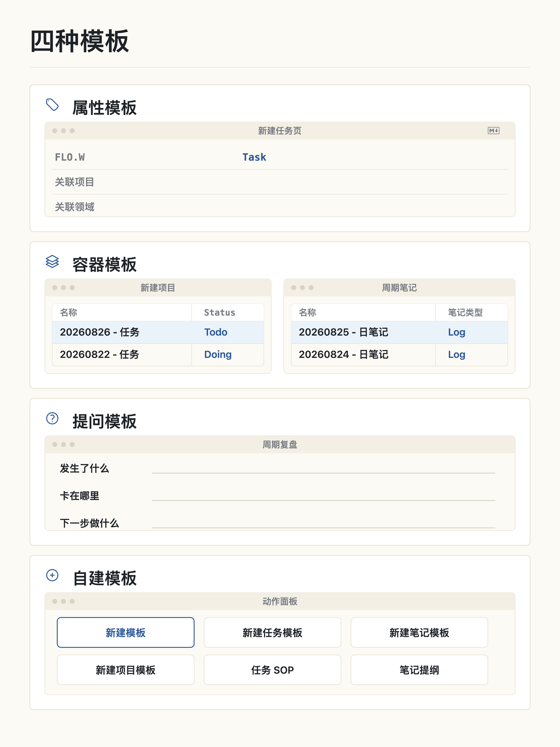
Task: Click the plus circle icon beside 自建模板
Action: pyautogui.click(x=52, y=575)
